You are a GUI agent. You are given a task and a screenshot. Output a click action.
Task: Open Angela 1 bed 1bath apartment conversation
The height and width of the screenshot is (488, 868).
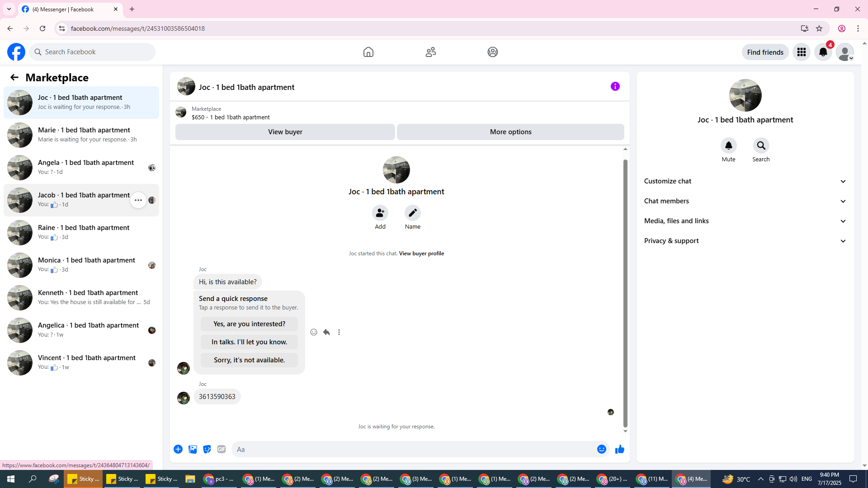(81, 168)
